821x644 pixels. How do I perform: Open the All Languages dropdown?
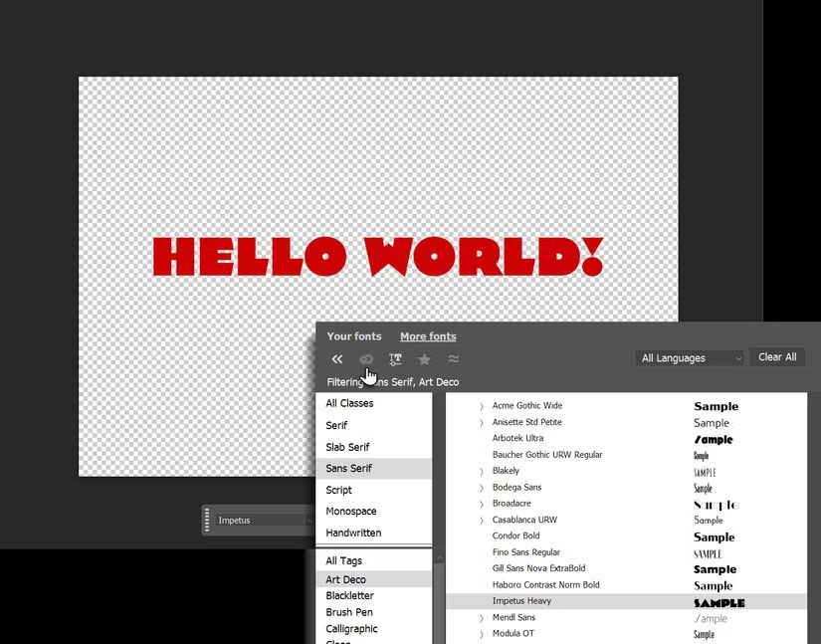pyautogui.click(x=690, y=357)
